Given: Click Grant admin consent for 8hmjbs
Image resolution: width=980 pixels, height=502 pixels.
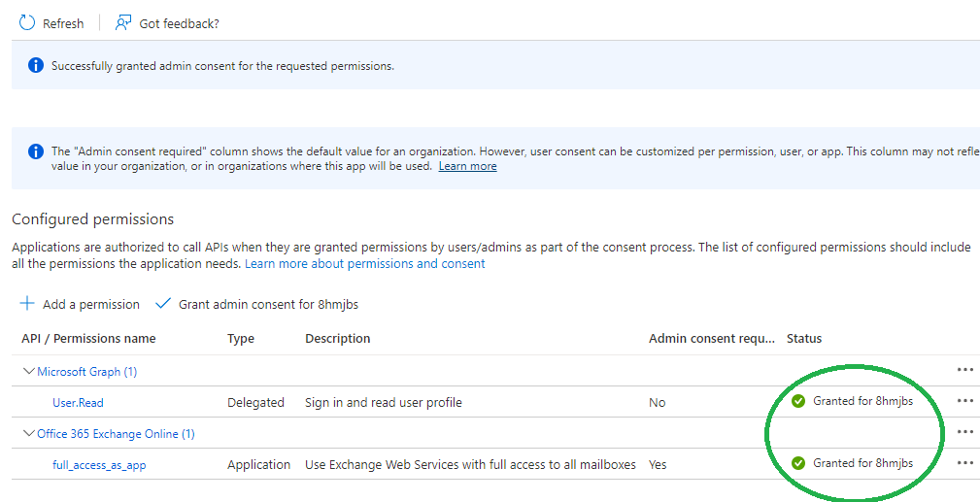Looking at the screenshot, I should (x=256, y=305).
